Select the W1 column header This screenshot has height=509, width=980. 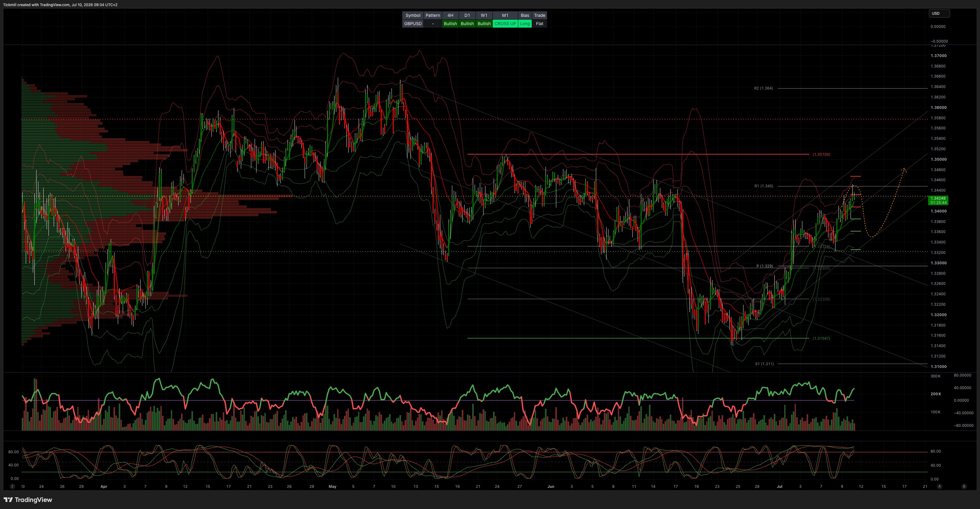point(484,15)
